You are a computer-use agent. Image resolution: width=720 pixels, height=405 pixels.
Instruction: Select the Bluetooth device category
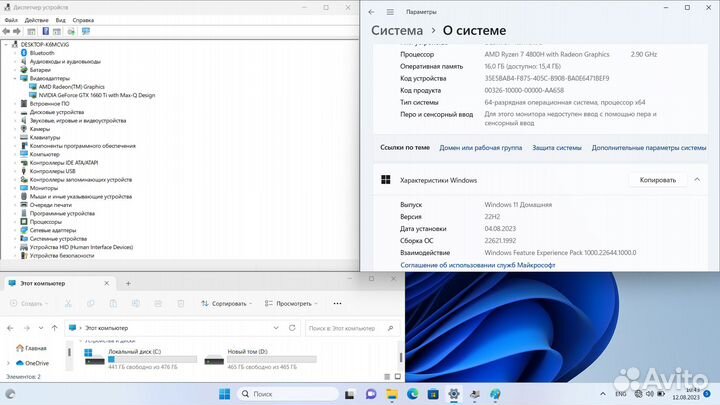(42, 53)
